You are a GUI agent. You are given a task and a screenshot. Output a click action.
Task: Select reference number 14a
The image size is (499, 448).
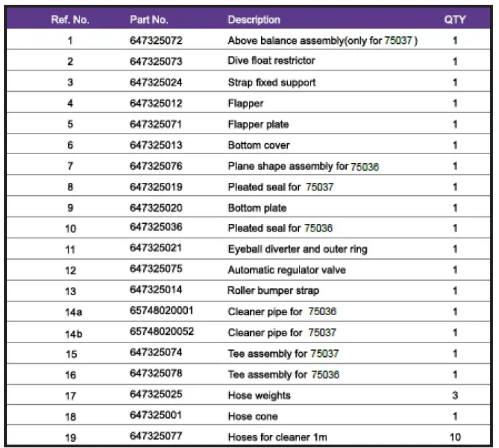pyautogui.click(x=70, y=312)
